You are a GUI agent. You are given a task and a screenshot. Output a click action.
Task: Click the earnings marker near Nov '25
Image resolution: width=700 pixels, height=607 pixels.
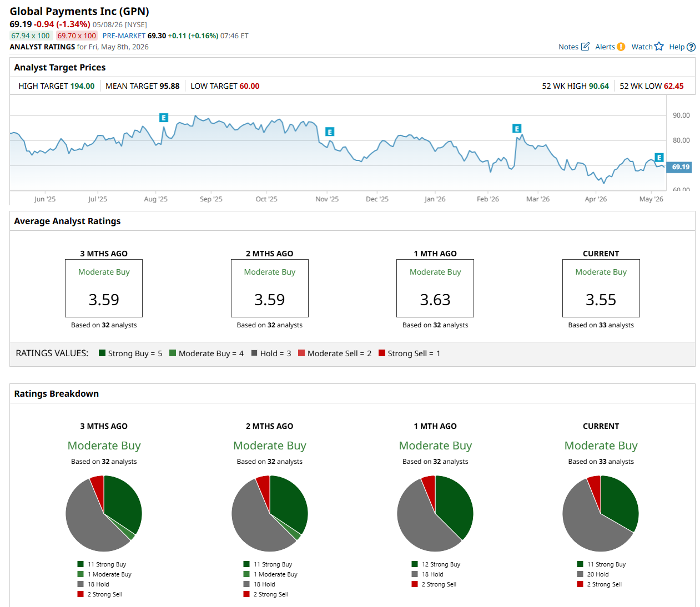pyautogui.click(x=330, y=132)
